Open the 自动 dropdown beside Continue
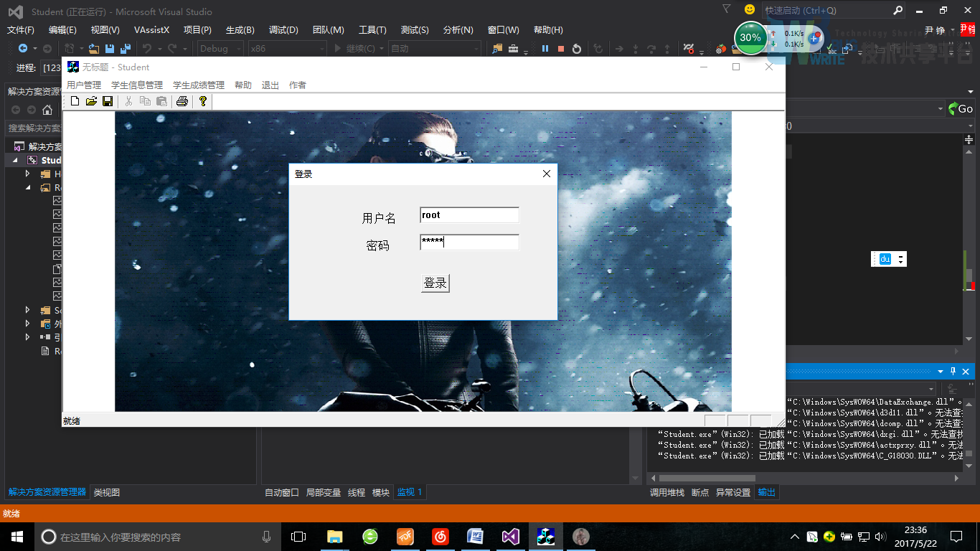 (x=434, y=49)
